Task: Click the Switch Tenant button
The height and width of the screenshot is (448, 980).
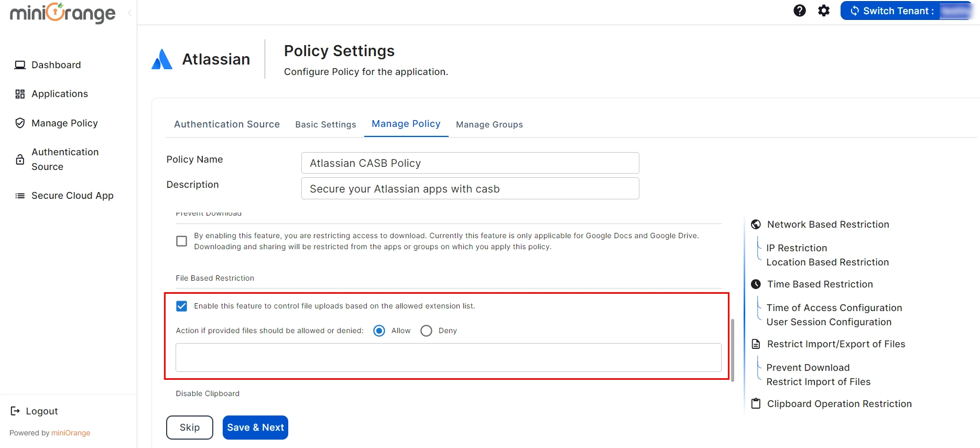Action: (907, 10)
